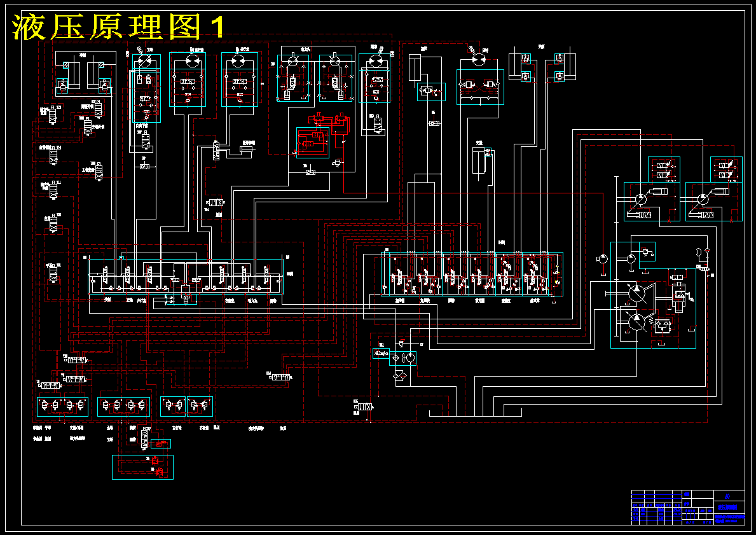This screenshot has height=535, width=756.
Task: Select the yellow title text 液压原理图1
Action: pyautogui.click(x=118, y=27)
